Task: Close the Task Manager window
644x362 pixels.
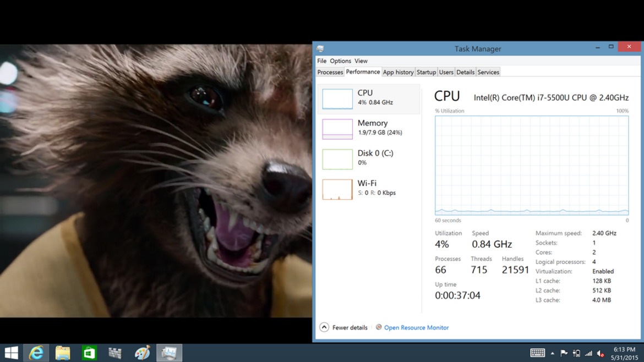Action: 629,46
